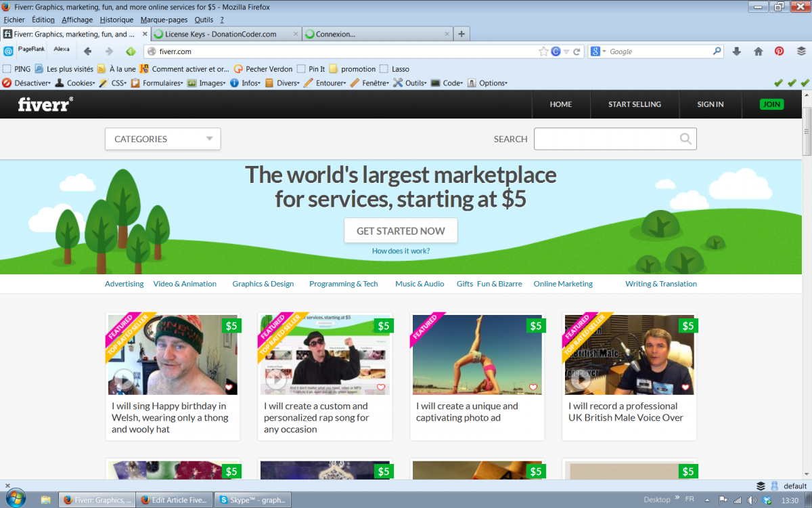Go back with the browser back arrow
The width and height of the screenshot is (812, 508).
[87, 51]
